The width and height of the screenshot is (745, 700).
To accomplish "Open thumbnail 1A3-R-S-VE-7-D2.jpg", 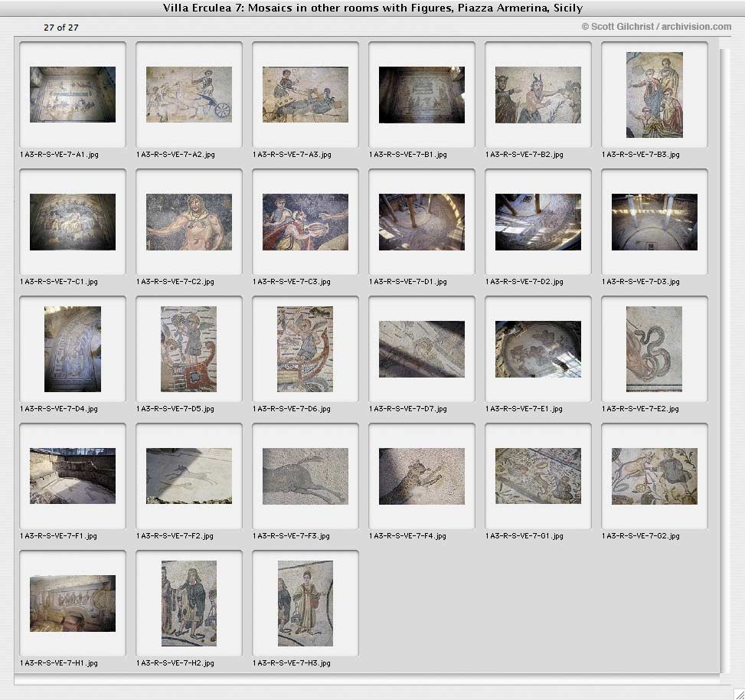I will (x=538, y=222).
